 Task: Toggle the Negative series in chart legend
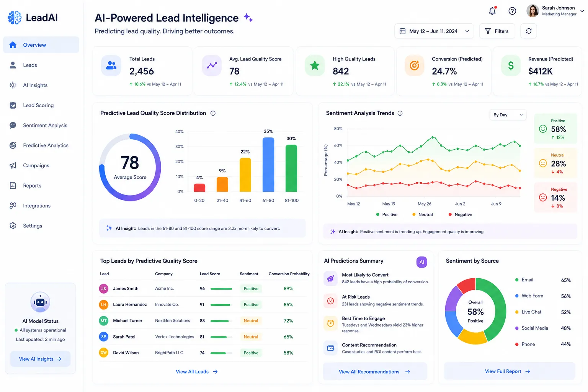pos(460,215)
